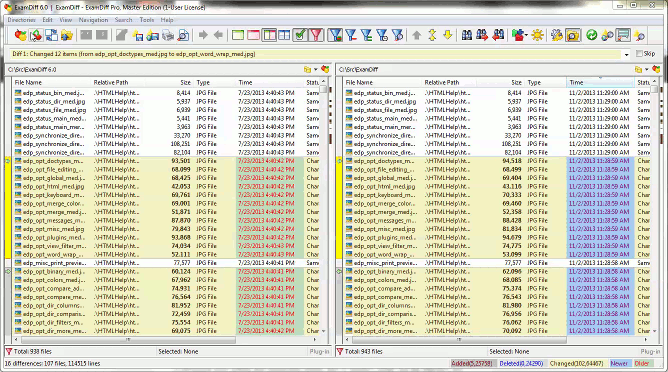Click the pink single-pane view icon
668x372 pixels.
(x=253, y=35)
